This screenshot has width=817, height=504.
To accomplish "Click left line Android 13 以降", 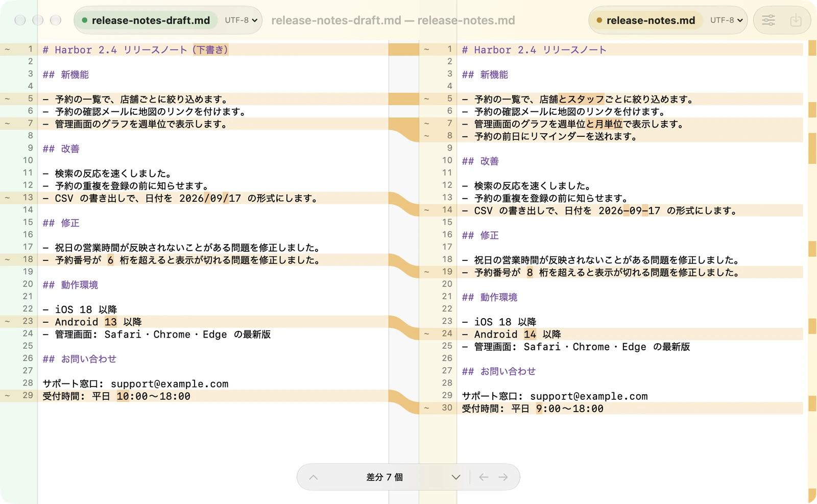I will (x=92, y=322).
